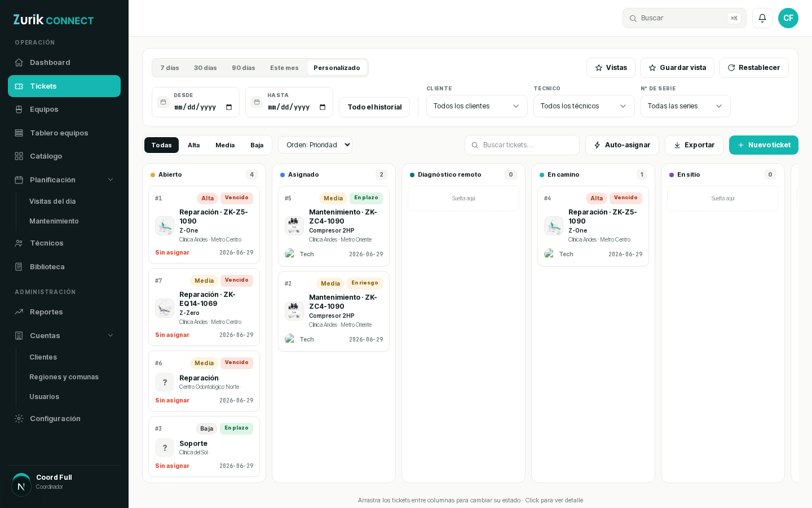Image resolution: width=812 pixels, height=508 pixels.
Task: Open the Configuración gear icon
Action: 19,419
